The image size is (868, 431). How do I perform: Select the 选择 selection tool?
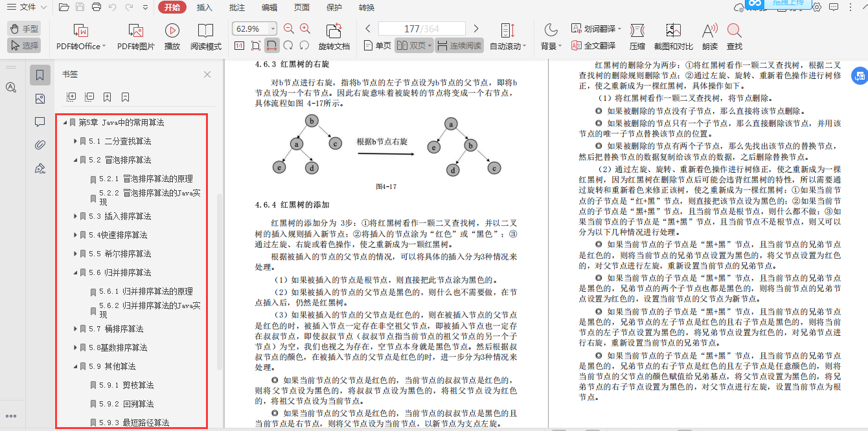24,45
